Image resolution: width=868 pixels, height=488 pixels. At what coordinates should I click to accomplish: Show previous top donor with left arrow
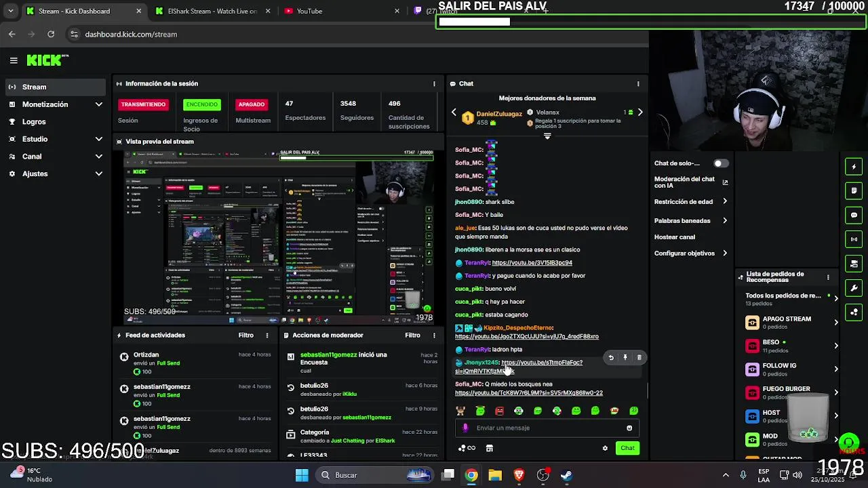coord(454,113)
